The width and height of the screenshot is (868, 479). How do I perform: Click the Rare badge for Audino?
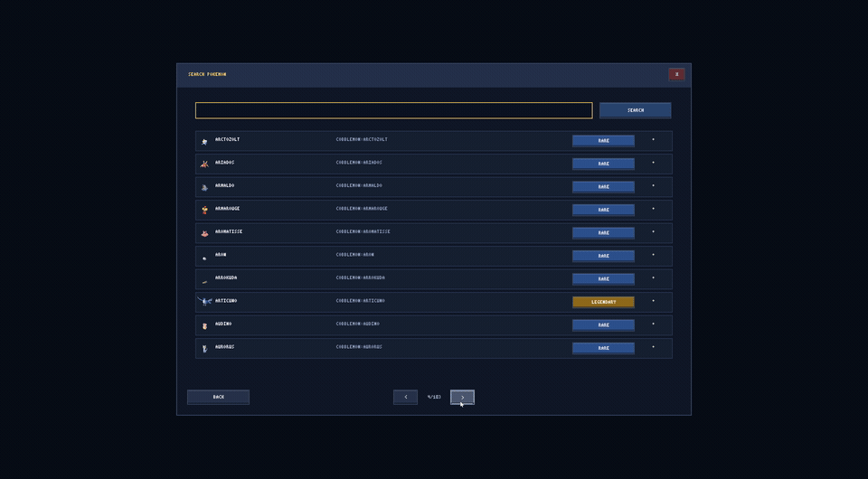pos(603,324)
